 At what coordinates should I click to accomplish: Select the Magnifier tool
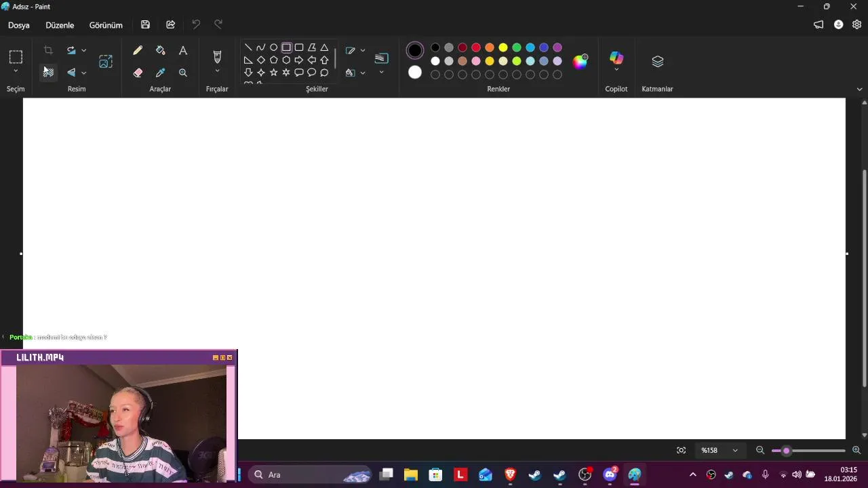click(183, 73)
